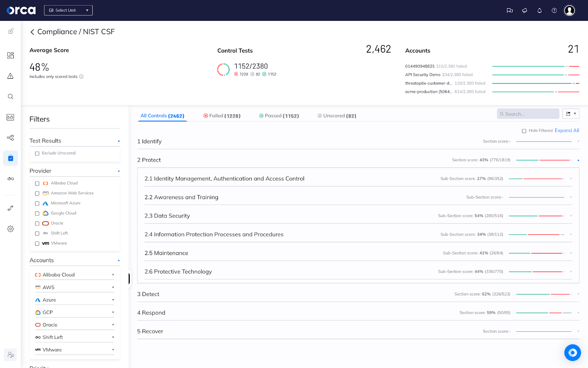Click the notifications bell icon

click(539, 10)
